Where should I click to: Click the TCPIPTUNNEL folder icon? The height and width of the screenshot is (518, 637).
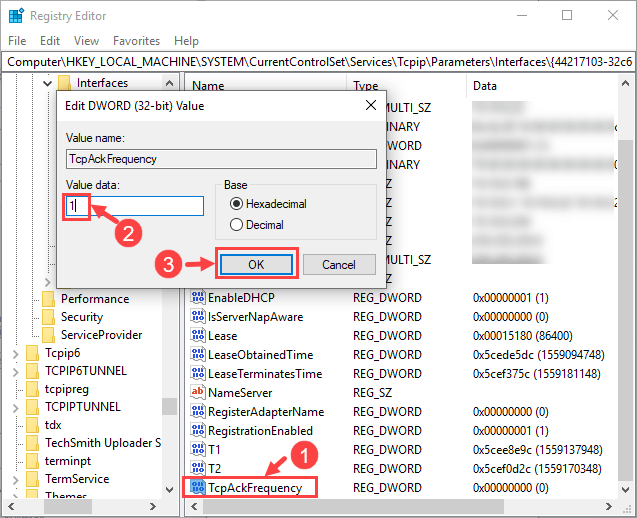click(x=32, y=407)
